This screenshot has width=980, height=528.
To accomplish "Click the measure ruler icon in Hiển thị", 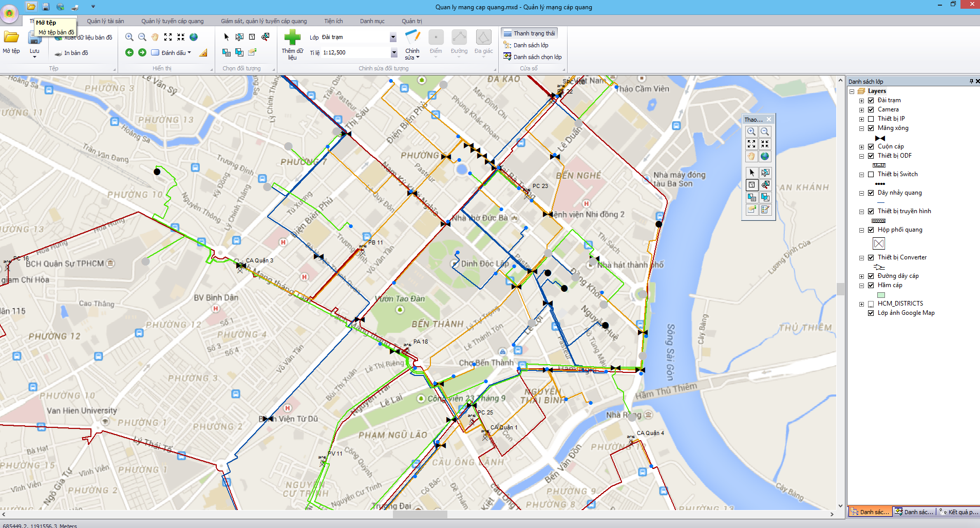I will (x=203, y=52).
